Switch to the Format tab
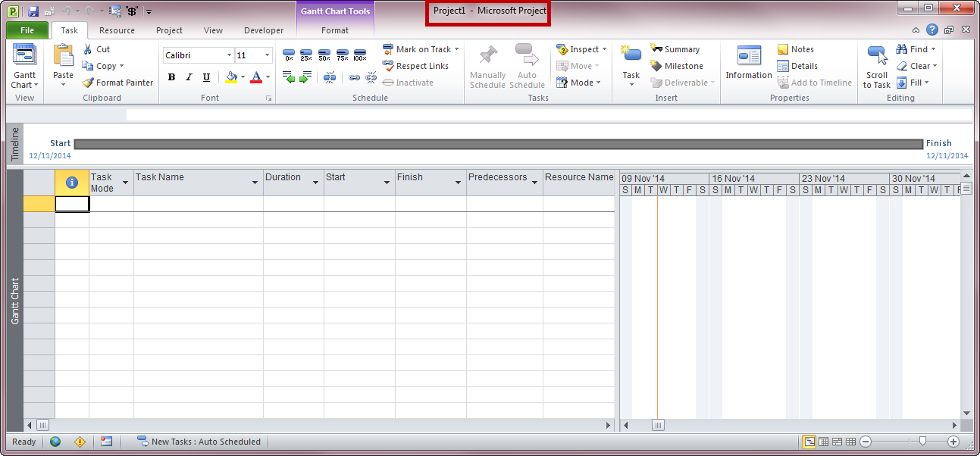Viewport: 980px width, 456px height. tap(335, 30)
